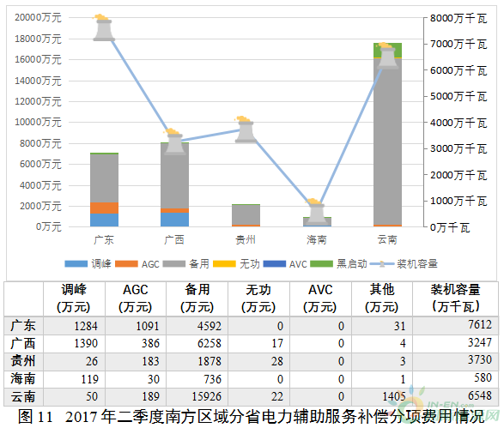Select the 云南 row label in table
Screen dimensions: 504x428
tap(23, 397)
